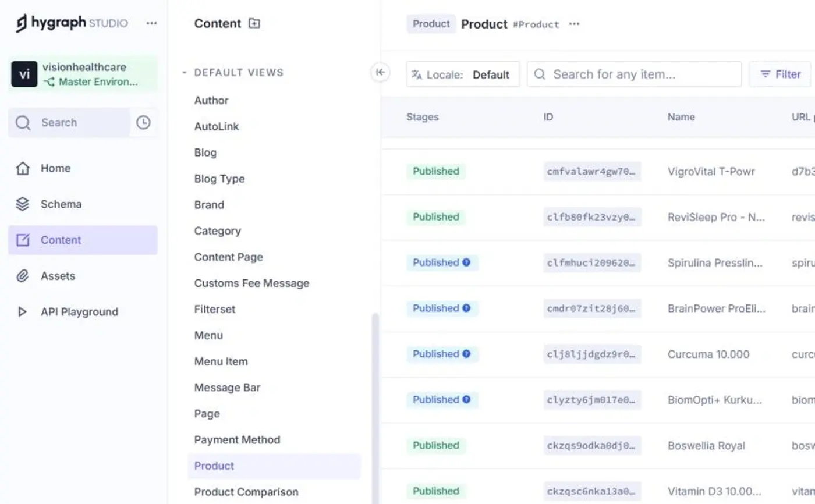Click the views list scrollbar
This screenshot has height=504, width=815.
(x=375, y=409)
